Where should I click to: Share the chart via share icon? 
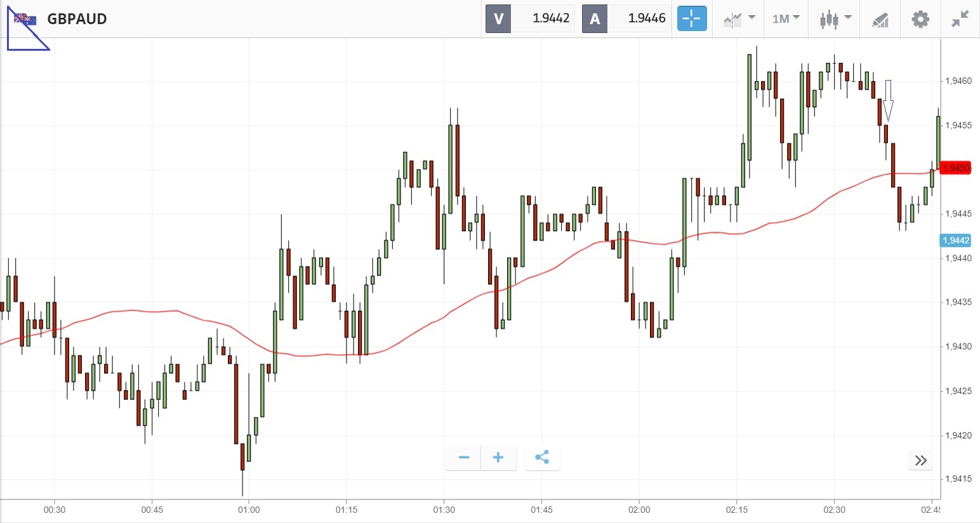tap(542, 458)
